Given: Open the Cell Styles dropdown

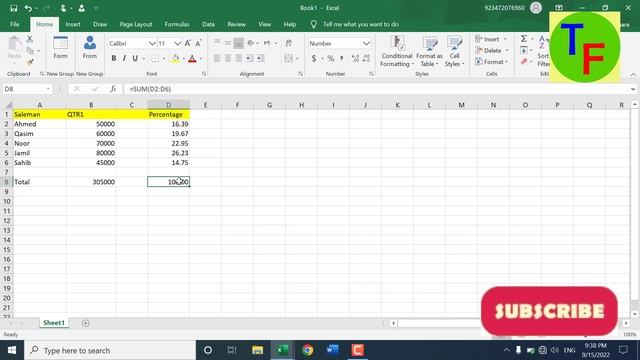Looking at the screenshot, I should pyautogui.click(x=454, y=51).
